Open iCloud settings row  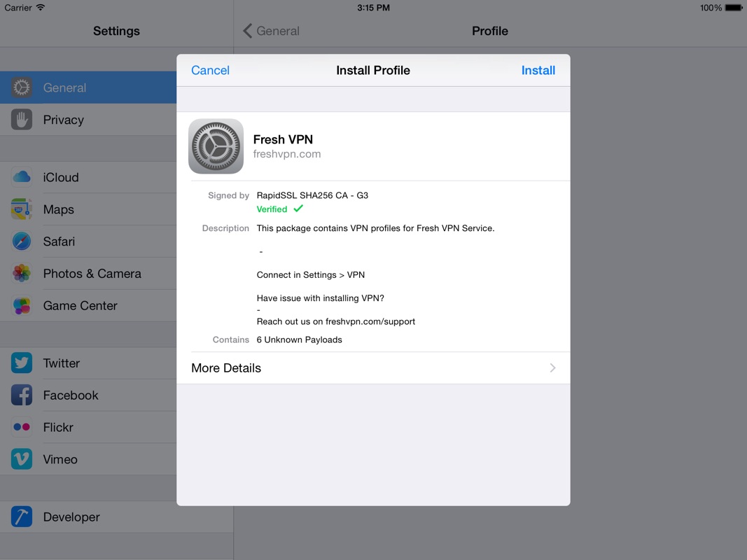[x=88, y=177]
